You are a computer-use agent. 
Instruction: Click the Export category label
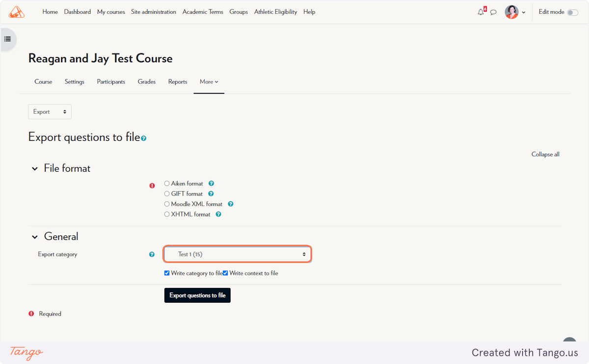click(57, 254)
